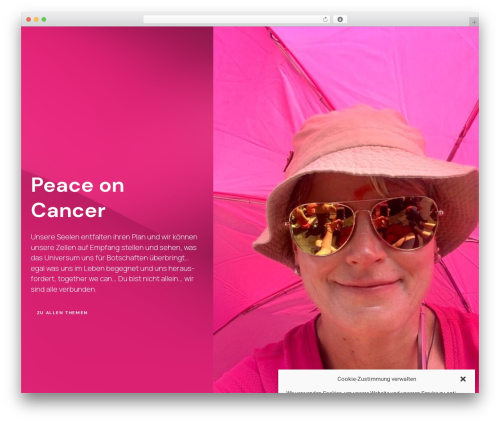Viewport: 500px width, 423px height.
Task: Click the paragraph starting 'Unsere Seelen entfalten'
Action: pyautogui.click(x=114, y=263)
